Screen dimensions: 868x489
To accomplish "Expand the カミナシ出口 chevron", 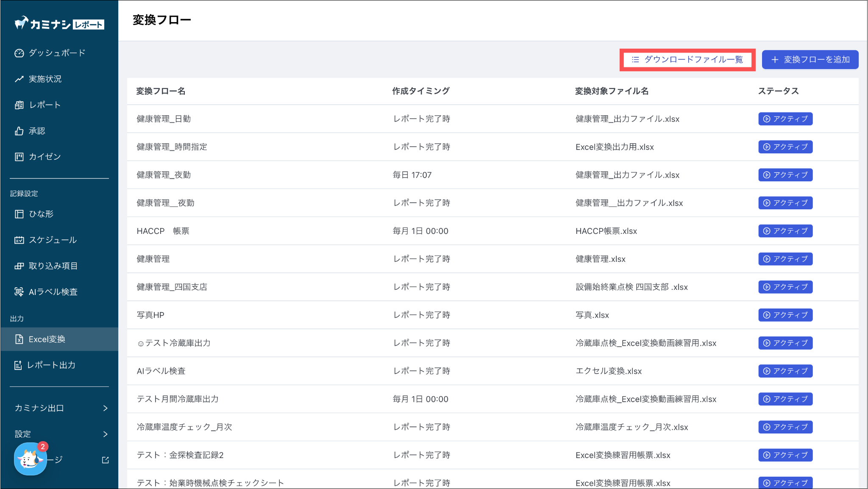I will 105,408.
